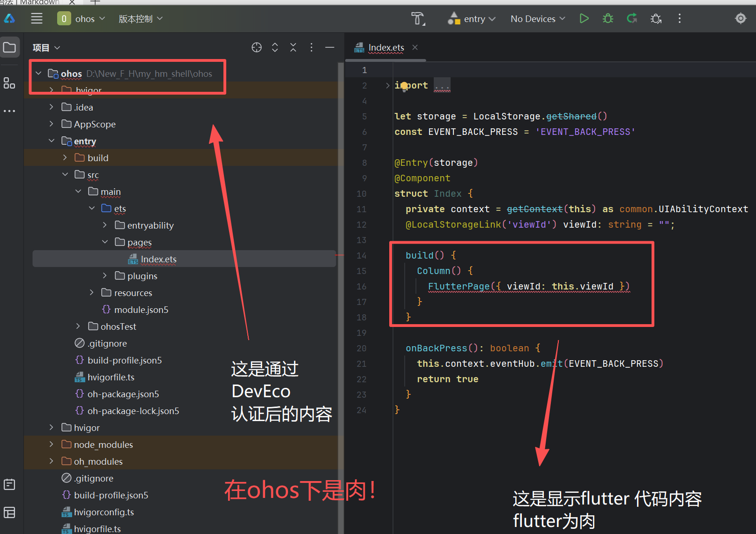Open the main hamburger menu
This screenshot has height=534, width=756.
36,19
